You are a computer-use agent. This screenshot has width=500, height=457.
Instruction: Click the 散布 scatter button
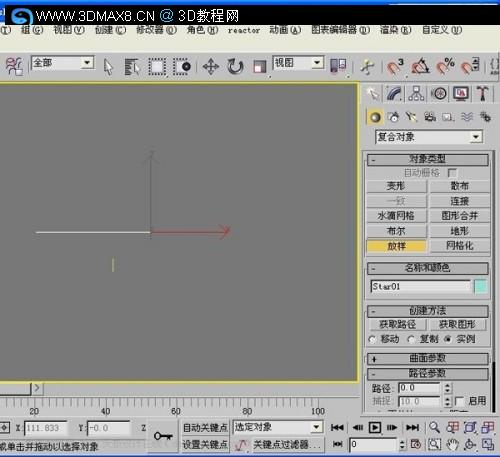click(460, 186)
